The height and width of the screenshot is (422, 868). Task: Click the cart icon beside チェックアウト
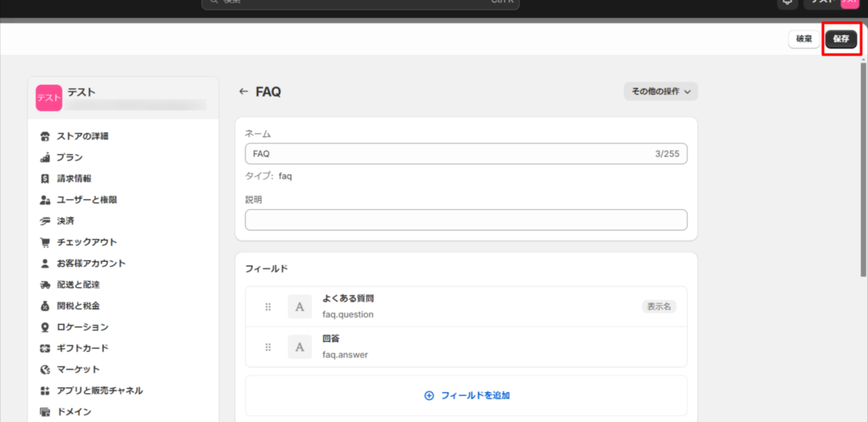46,242
